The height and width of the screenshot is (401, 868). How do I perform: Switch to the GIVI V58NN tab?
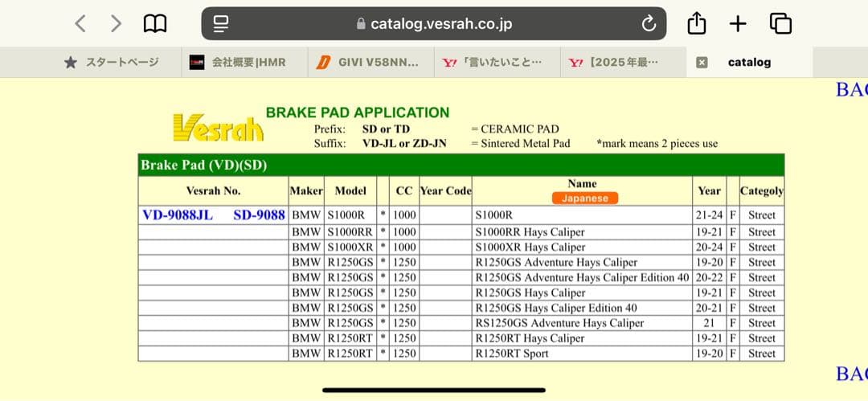tap(368, 62)
